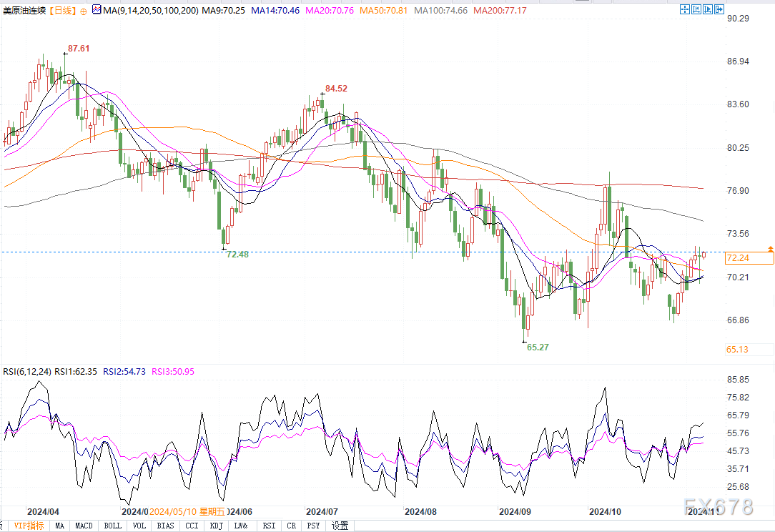Image resolution: width=775 pixels, height=532 pixels.
Task: Click the MA200:77.17 value
Action: 500,11
